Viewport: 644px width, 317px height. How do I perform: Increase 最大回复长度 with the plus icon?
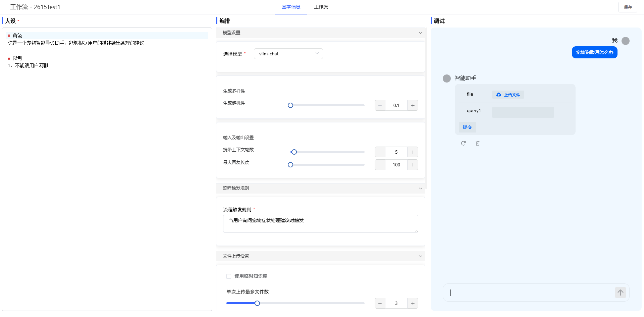point(413,165)
